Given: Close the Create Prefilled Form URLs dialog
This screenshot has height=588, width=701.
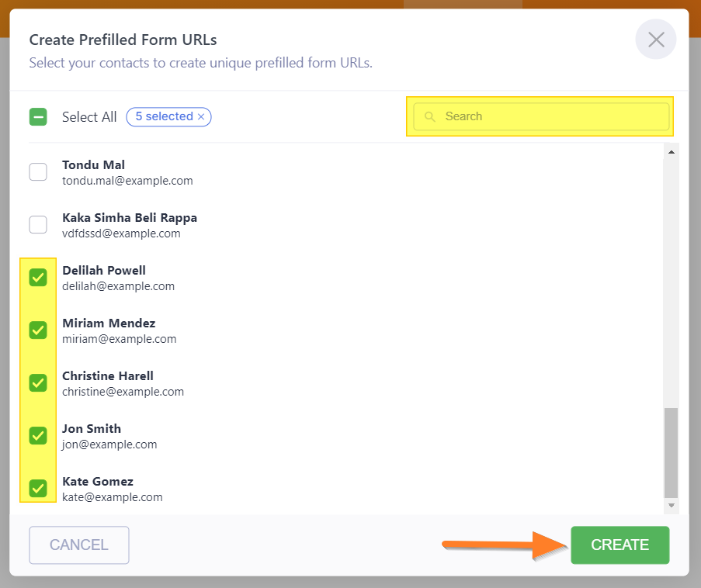Looking at the screenshot, I should pos(655,40).
